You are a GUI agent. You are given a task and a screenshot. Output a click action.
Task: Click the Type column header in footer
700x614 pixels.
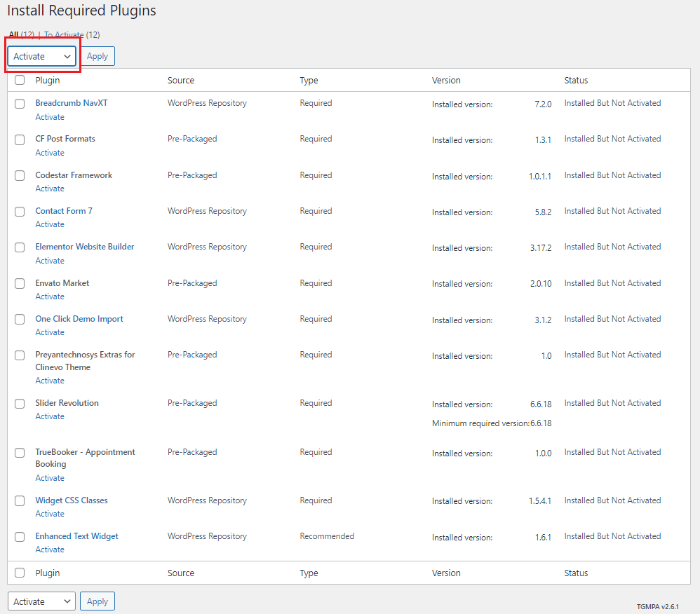coord(309,573)
